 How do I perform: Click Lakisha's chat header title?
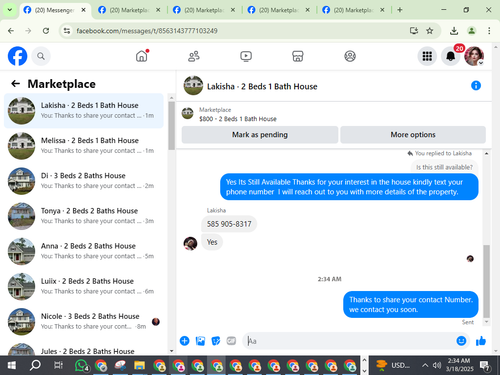(262, 87)
